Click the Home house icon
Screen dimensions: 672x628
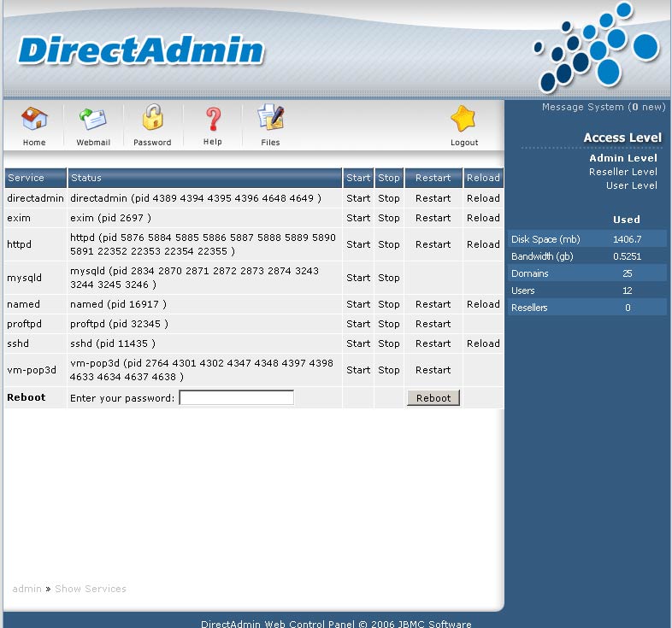(34, 119)
